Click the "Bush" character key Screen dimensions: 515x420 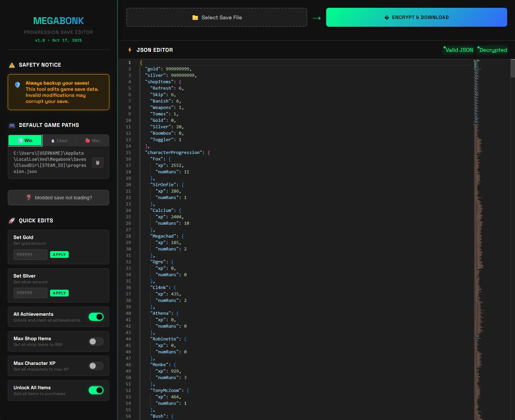tap(158, 416)
